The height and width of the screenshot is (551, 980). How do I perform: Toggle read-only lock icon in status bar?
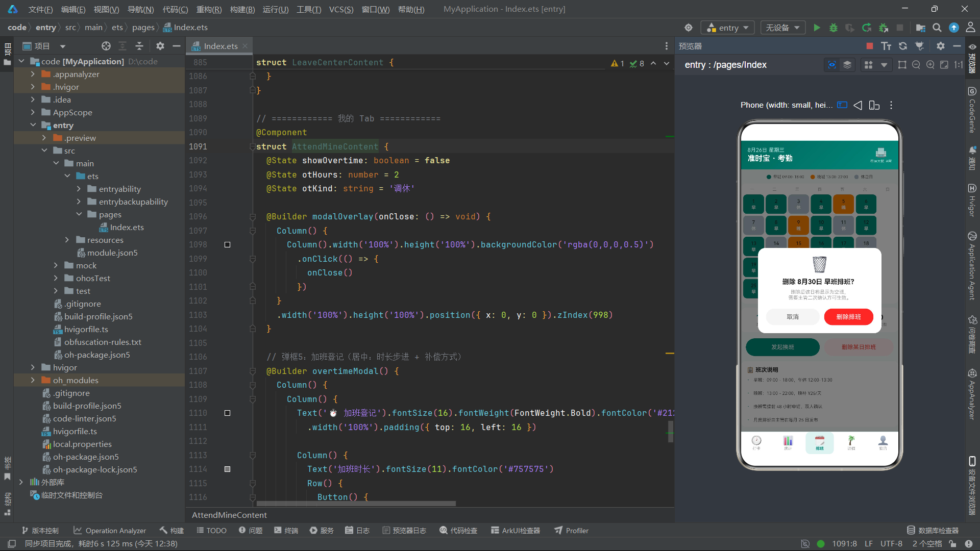tap(952, 544)
